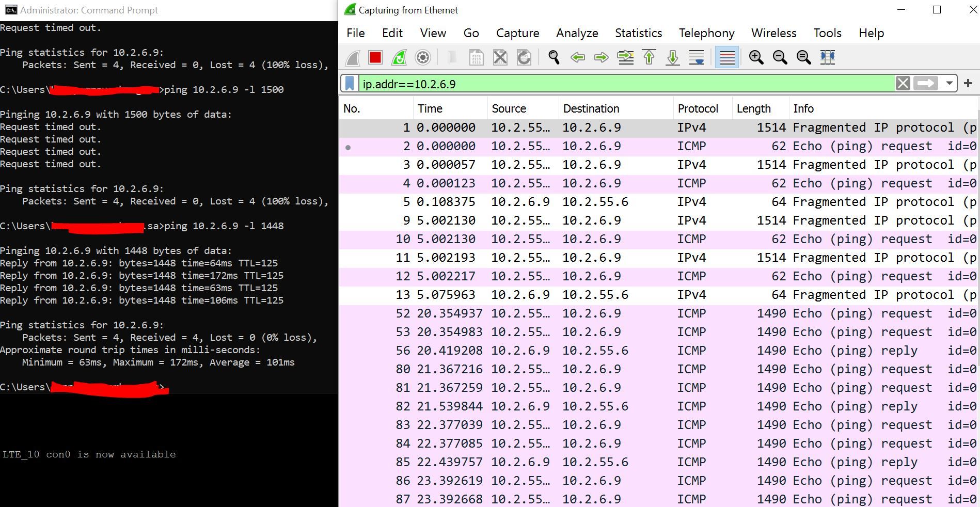Go to the first packet
The width and height of the screenshot is (980, 507).
[x=649, y=57]
